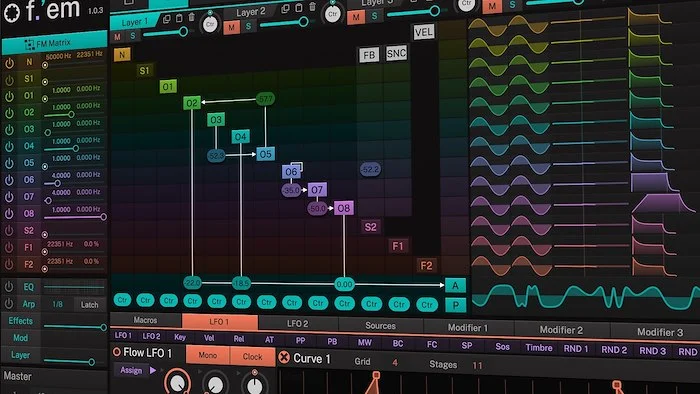Select the S2 node in the matrix
Viewport: 700px width, 394px height.
click(x=371, y=227)
